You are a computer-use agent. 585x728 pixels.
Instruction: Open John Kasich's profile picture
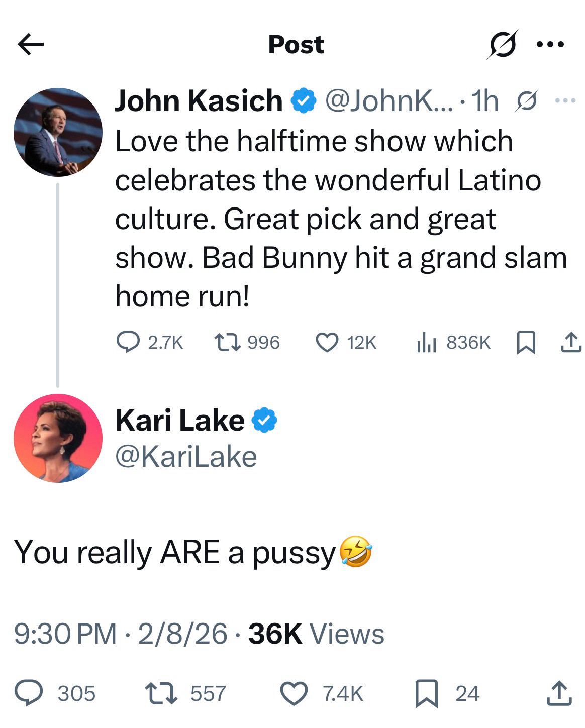58,132
